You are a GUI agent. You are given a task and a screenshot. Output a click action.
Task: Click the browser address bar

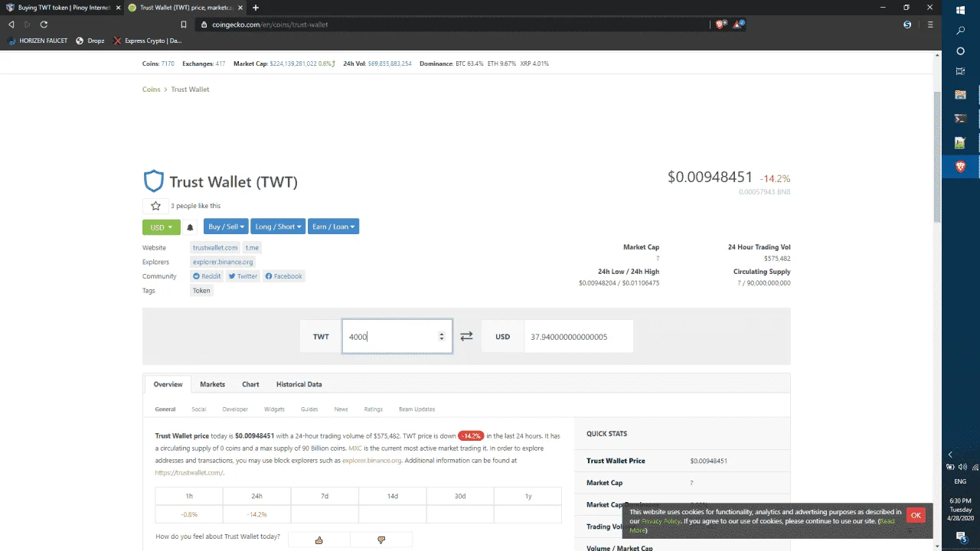click(452, 24)
